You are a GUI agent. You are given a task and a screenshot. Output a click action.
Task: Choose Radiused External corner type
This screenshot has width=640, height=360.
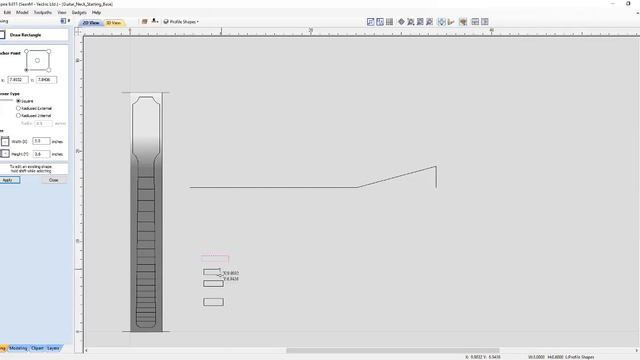click(18, 108)
